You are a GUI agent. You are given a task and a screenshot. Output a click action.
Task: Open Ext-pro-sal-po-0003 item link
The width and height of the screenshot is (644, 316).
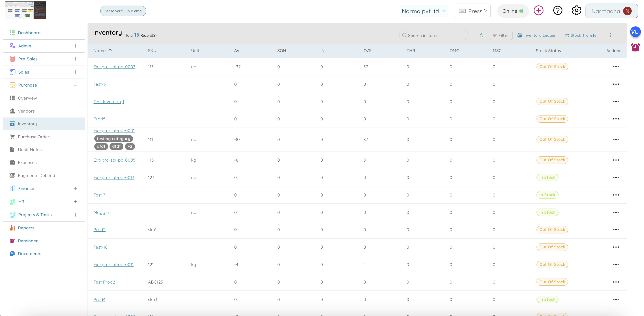click(114, 67)
